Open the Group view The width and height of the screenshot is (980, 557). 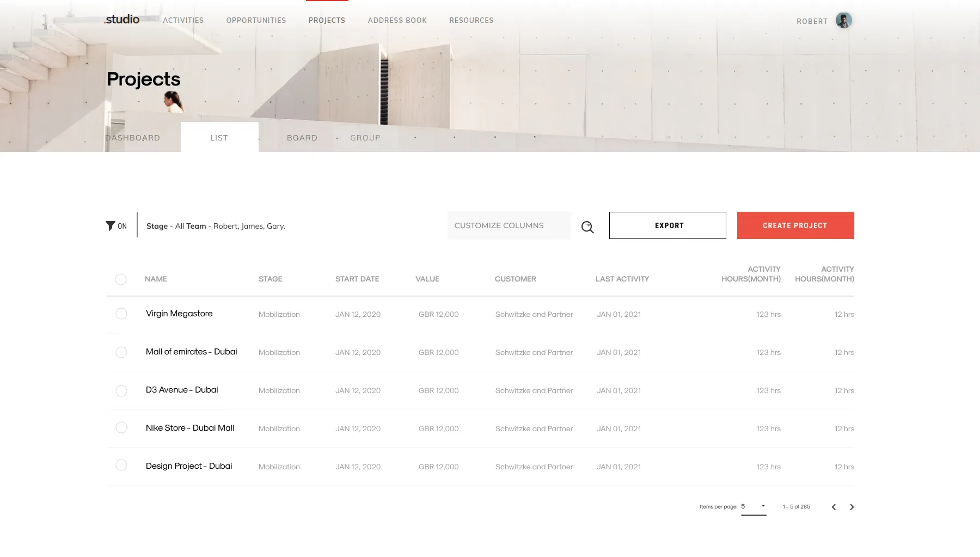365,137
